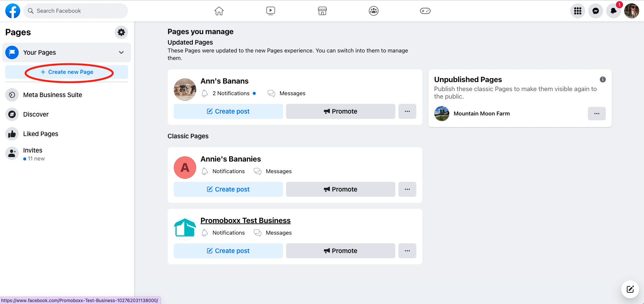Open more options for Annie's Bananies

pos(407,189)
